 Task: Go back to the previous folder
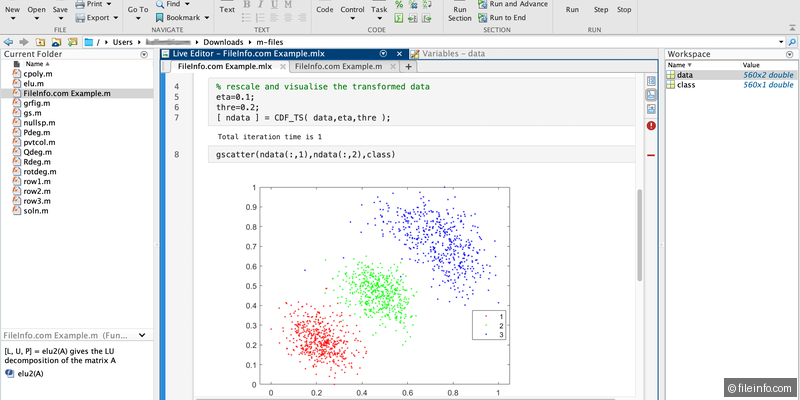[x=8, y=42]
